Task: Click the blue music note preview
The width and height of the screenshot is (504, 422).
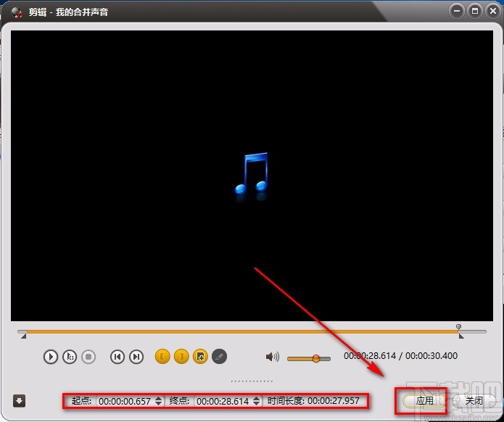Action: [252, 175]
